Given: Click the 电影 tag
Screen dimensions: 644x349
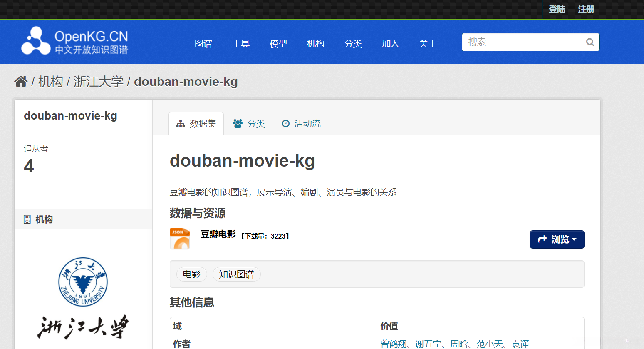Looking at the screenshot, I should (191, 274).
